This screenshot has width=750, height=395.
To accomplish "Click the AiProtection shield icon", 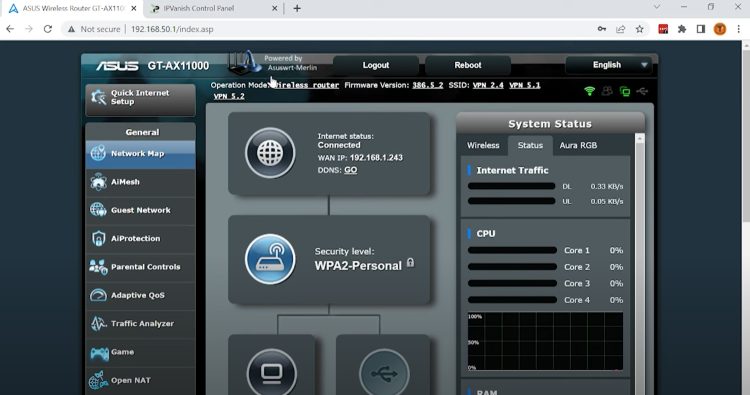I will (x=98, y=238).
